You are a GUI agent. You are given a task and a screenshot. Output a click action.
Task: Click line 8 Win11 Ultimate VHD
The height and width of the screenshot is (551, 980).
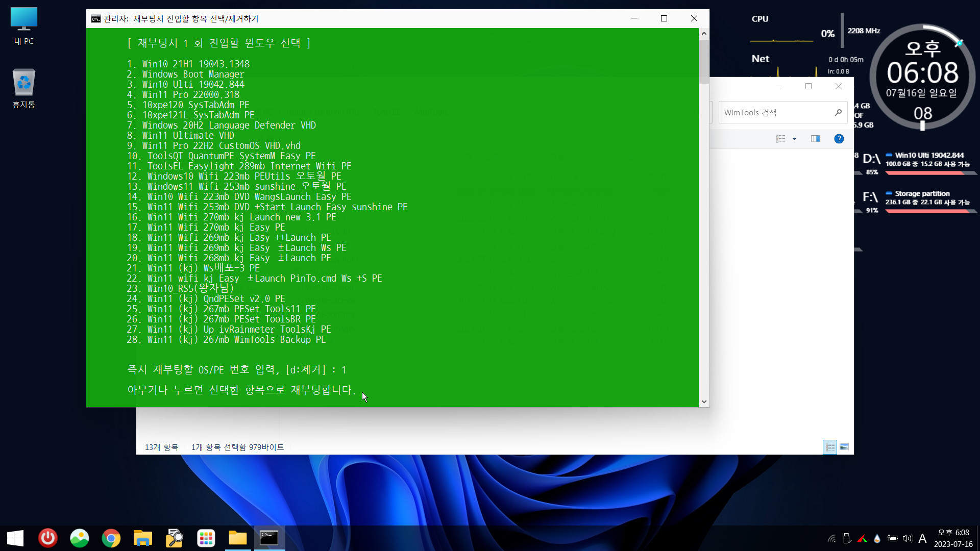(x=181, y=136)
